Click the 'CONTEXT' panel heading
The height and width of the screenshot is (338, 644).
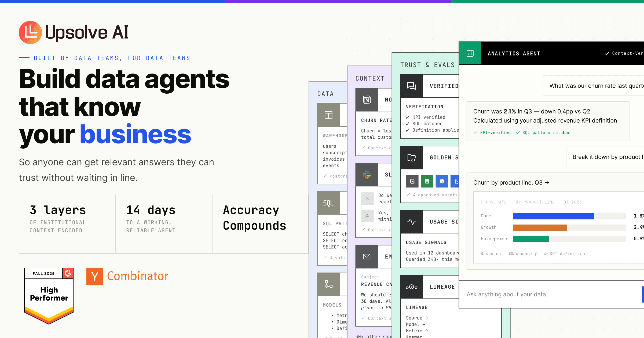370,79
